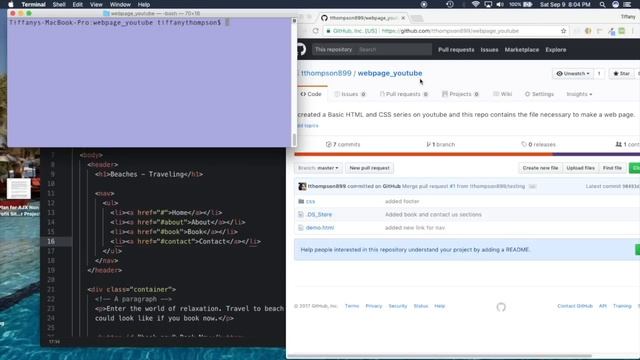The image size is (640, 360).
Task: Open the Shell menu
Action: pos(59,4)
